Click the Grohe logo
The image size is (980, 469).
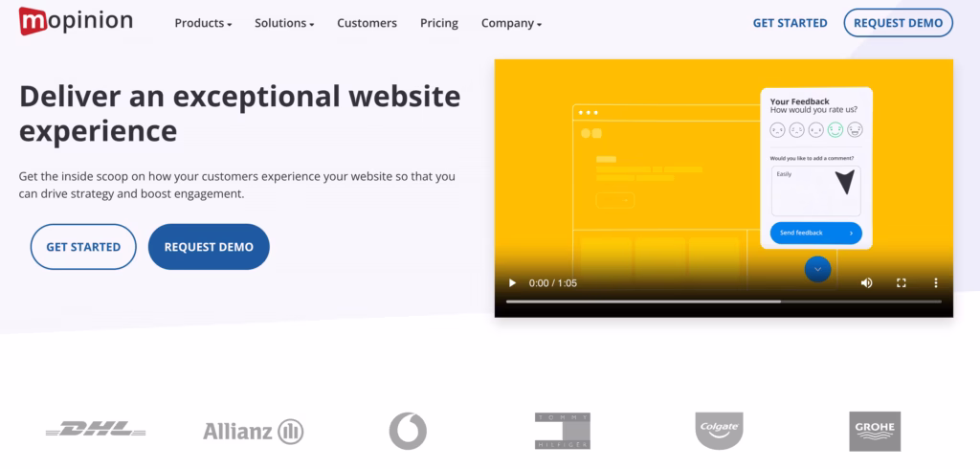(875, 431)
